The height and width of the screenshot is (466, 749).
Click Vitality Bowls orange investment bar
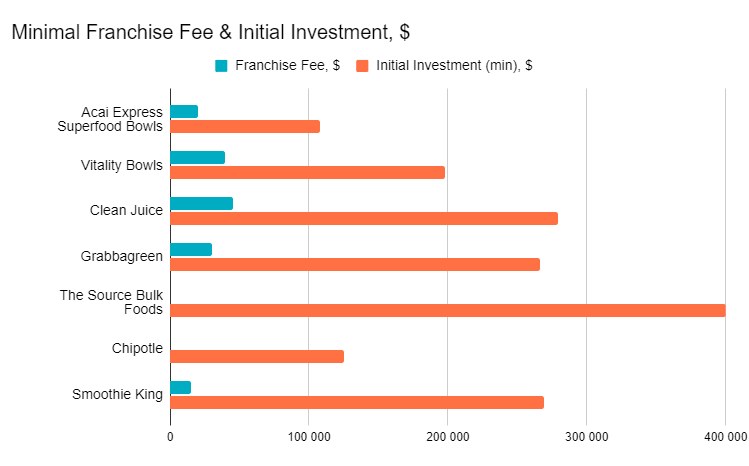[308, 172]
